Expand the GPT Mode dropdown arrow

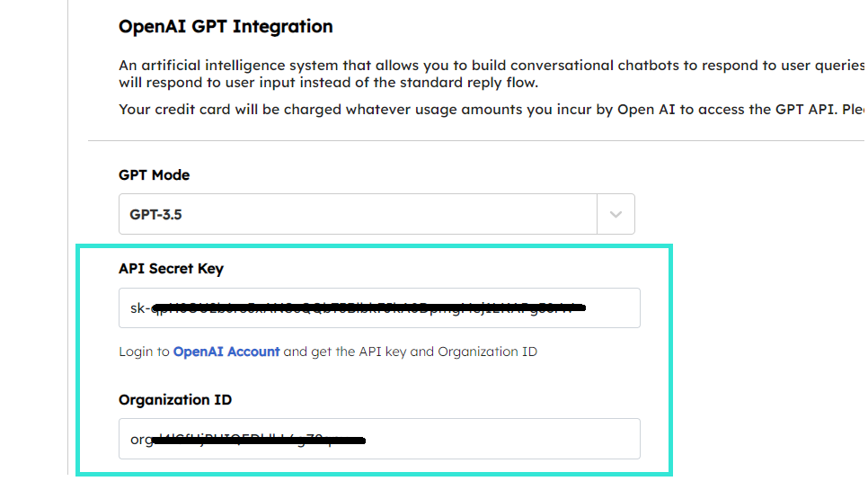coord(616,215)
